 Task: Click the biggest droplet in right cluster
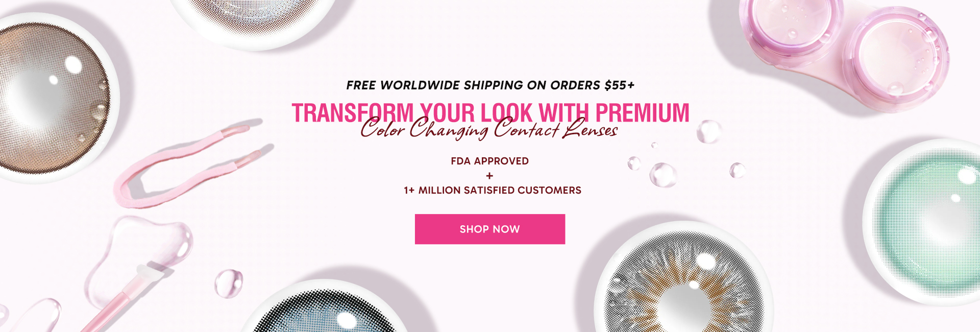click(663, 174)
